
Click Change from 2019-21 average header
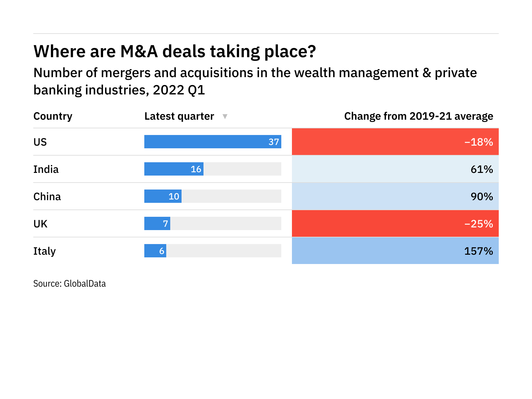pyautogui.click(x=418, y=116)
